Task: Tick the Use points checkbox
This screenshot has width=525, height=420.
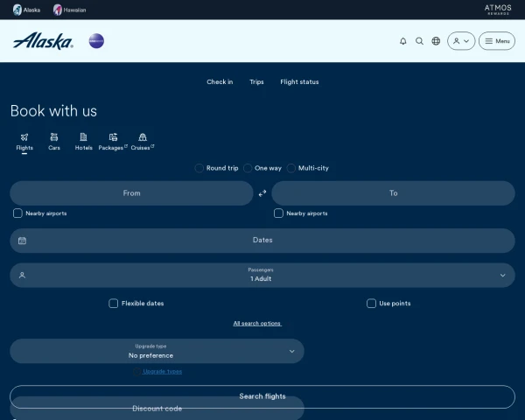Action: [x=371, y=304]
